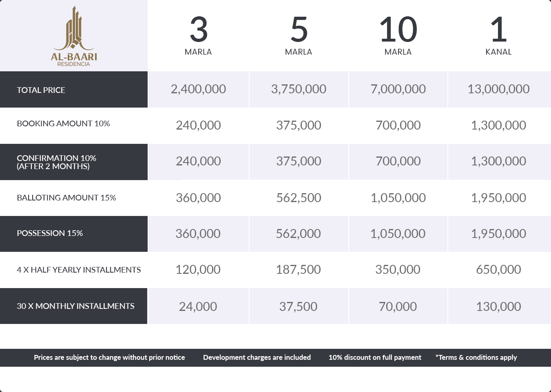Click the Al-Baari Residencia logo
Image resolution: width=551 pixels, height=392 pixels.
point(74,37)
